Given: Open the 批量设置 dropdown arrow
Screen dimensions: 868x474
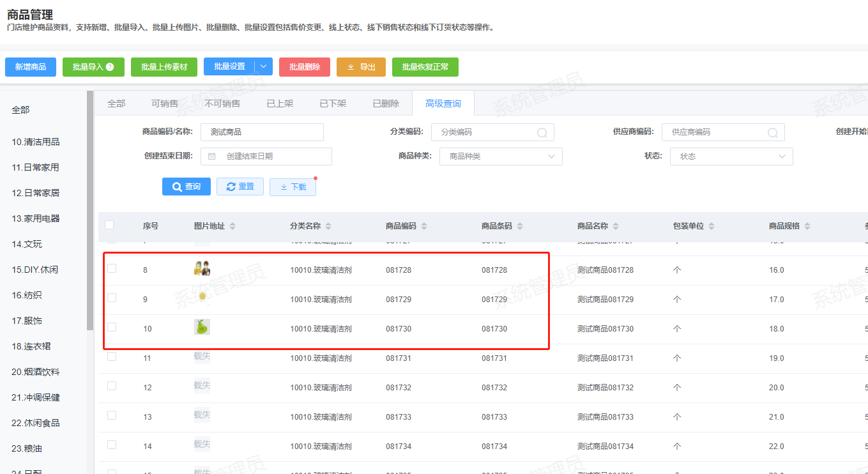Looking at the screenshot, I should click(264, 67).
